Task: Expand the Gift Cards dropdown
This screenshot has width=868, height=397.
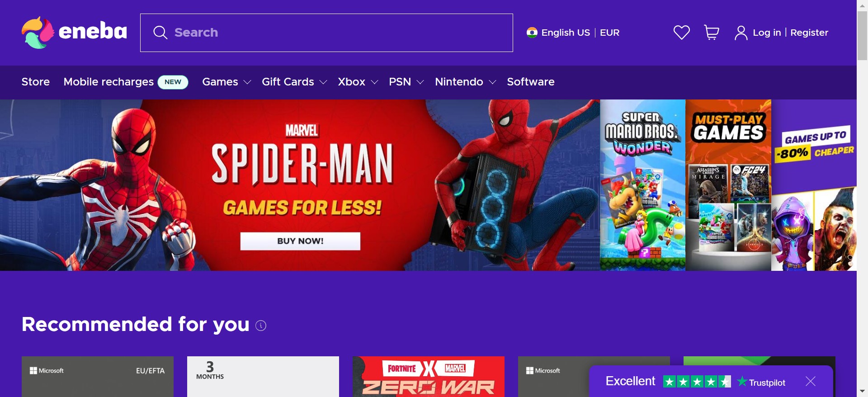Action: (x=294, y=82)
